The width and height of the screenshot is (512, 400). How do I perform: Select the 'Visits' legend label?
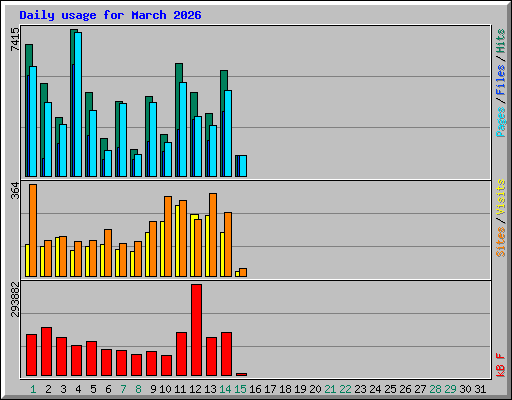[x=500, y=197]
